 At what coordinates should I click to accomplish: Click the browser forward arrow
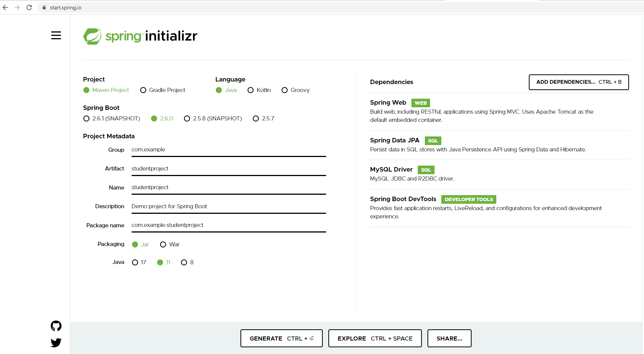click(17, 7)
